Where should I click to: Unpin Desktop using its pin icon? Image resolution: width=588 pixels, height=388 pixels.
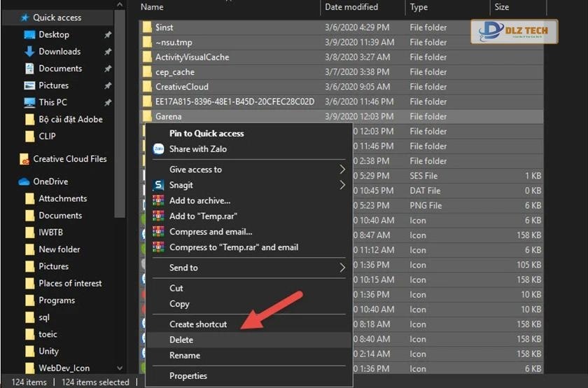click(107, 34)
